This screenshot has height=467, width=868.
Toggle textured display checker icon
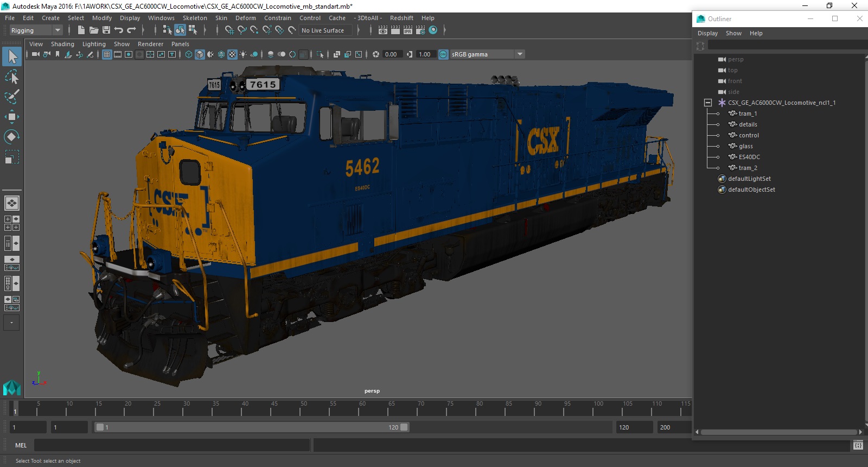click(232, 54)
